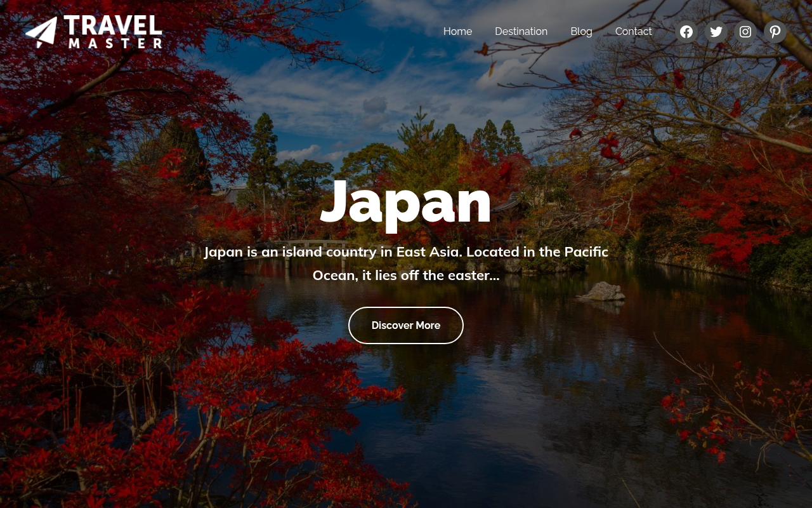Viewport: 812px width, 508px height.
Task: Open the Twitter social link
Action: point(716,32)
